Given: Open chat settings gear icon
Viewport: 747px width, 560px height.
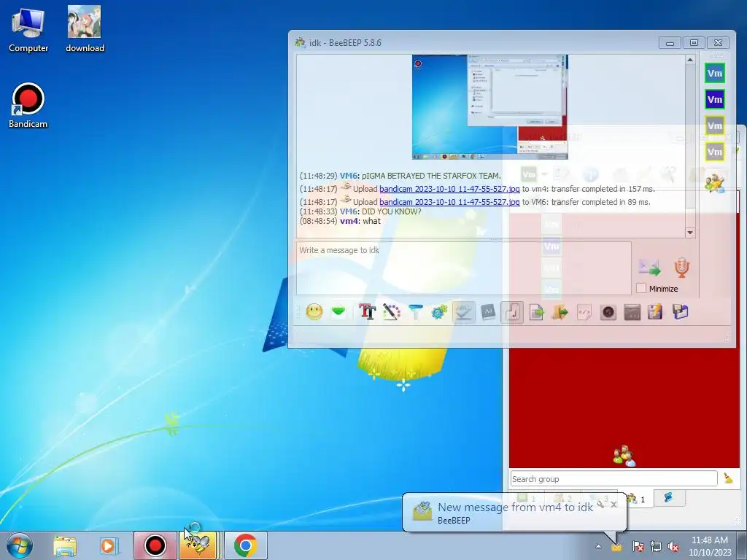Looking at the screenshot, I should [439, 312].
